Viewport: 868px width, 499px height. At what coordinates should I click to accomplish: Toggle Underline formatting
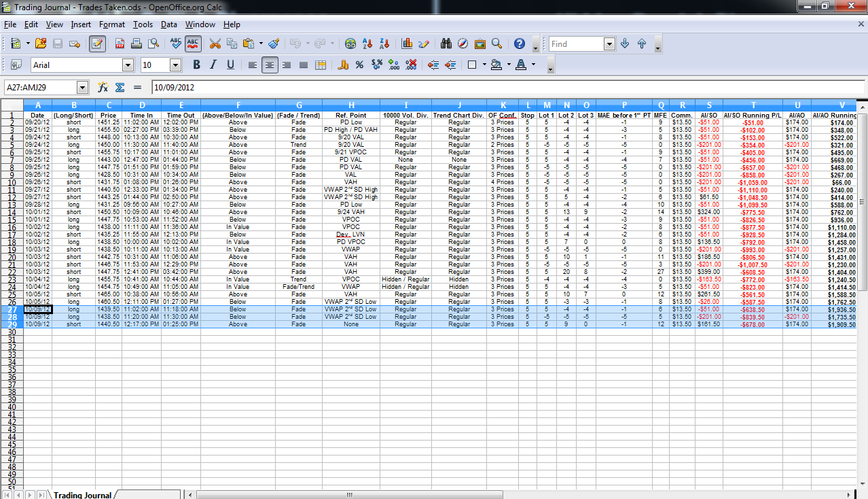pyautogui.click(x=230, y=65)
